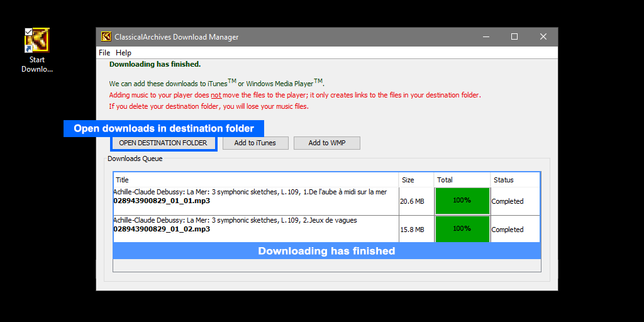The image size is (644, 322).
Task: Click the Size column header
Action: click(416, 180)
